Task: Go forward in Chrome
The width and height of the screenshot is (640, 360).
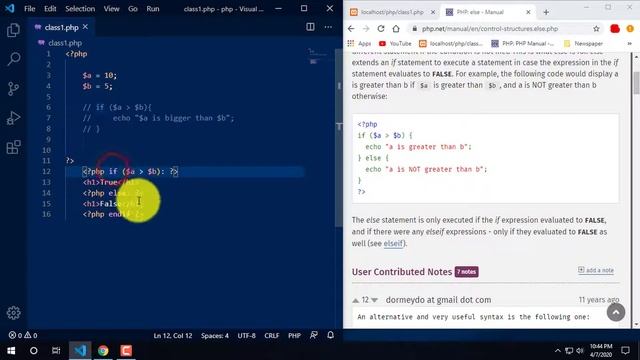Action: pyautogui.click(x=366, y=29)
